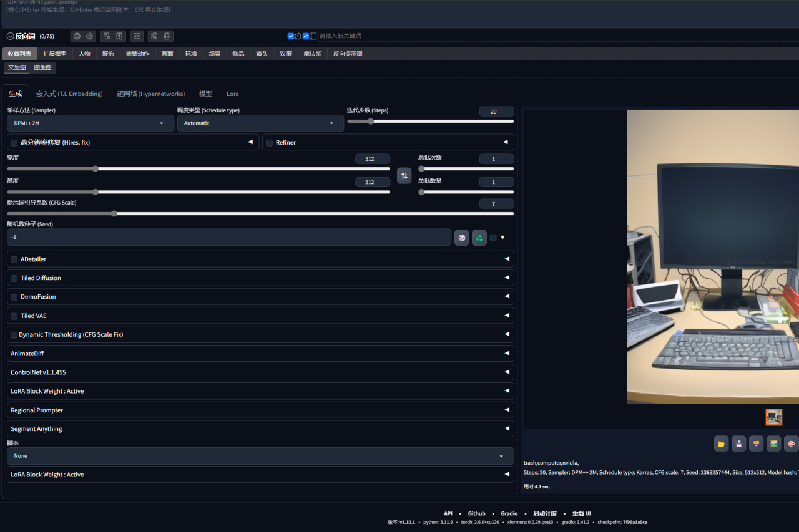The height and width of the screenshot is (532, 799).
Task: Open the API link in the footer
Action: click(448, 513)
